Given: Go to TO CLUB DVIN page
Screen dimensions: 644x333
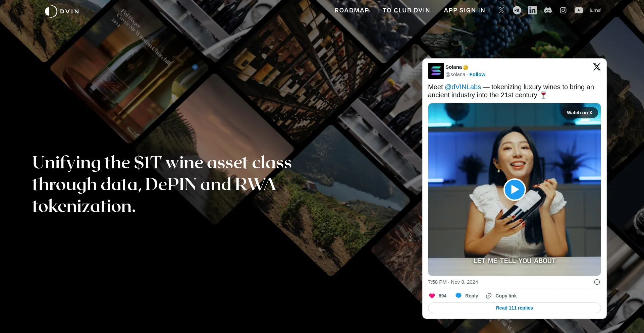Looking at the screenshot, I should coord(406,10).
